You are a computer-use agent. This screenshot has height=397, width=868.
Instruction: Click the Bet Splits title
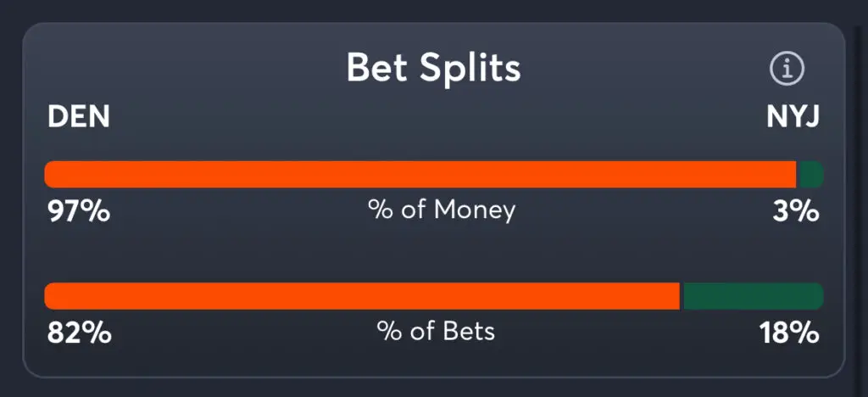433,69
